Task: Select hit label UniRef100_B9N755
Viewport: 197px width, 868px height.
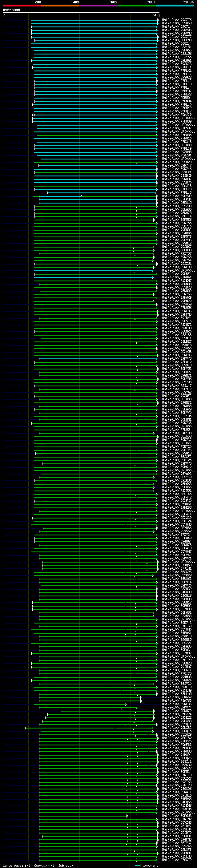Action: pyautogui.click(x=177, y=223)
